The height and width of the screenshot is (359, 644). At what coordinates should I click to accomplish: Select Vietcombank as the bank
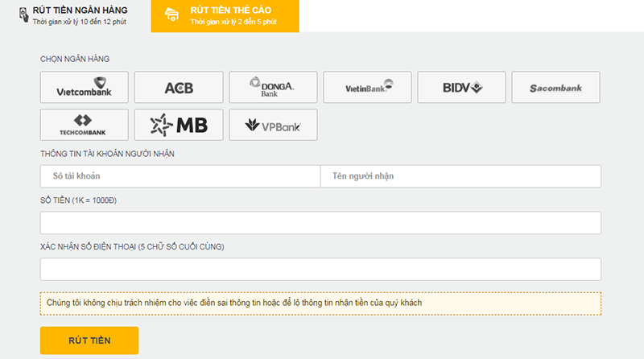pos(85,87)
